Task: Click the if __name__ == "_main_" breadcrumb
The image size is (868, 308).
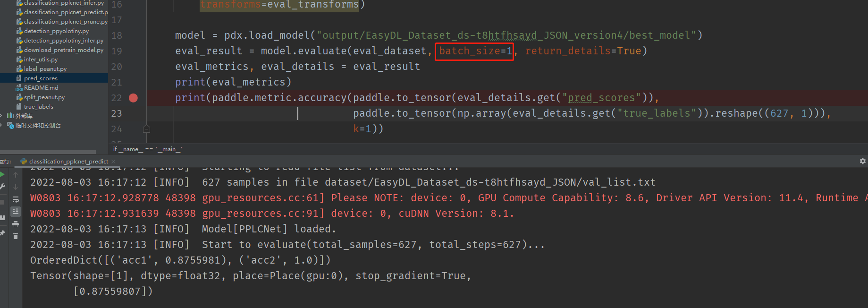Action: click(x=148, y=149)
